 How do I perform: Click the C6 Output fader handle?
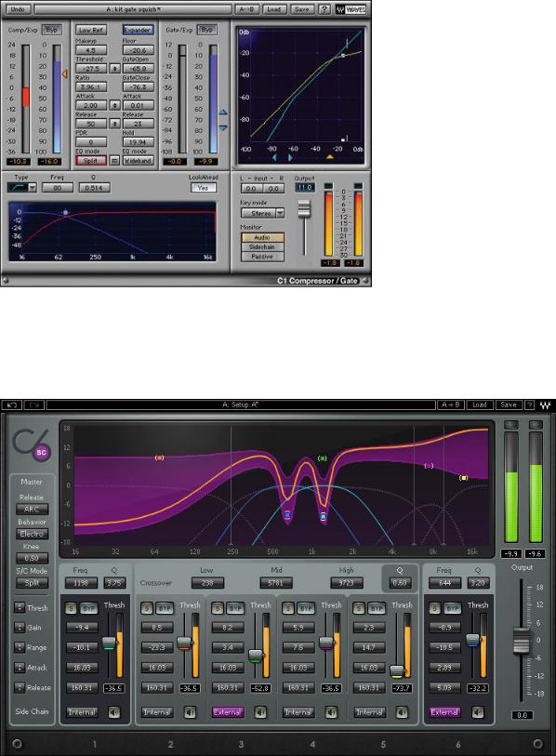(x=522, y=641)
